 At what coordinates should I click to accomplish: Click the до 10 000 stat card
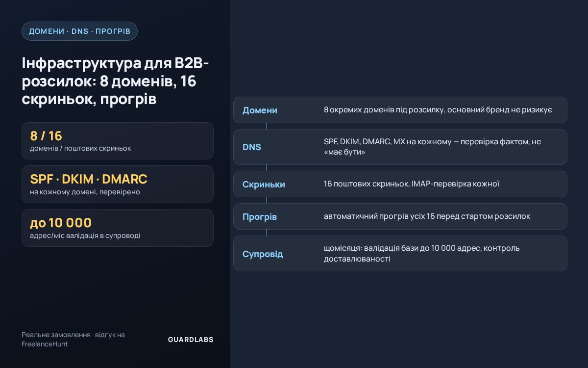pyautogui.click(x=118, y=228)
